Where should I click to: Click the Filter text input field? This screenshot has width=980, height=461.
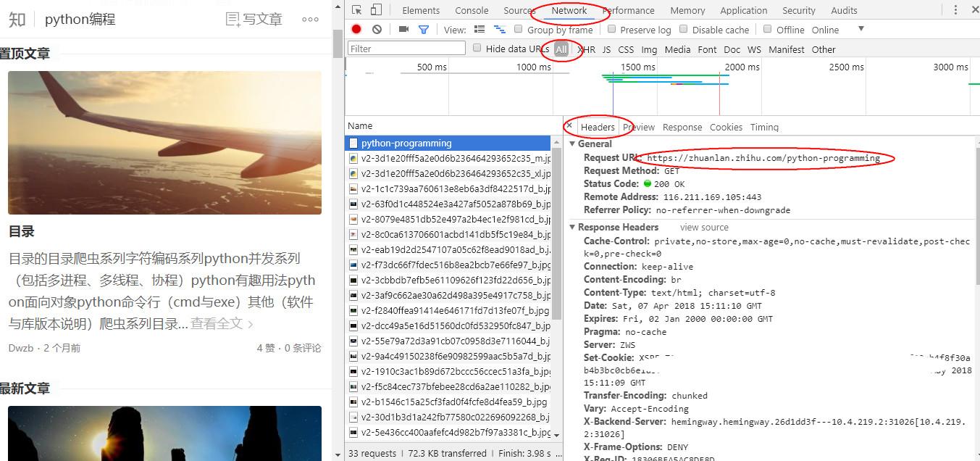tap(406, 49)
